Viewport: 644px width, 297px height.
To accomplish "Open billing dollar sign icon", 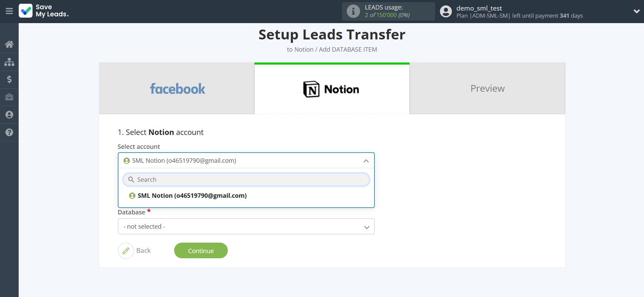I will (x=9, y=80).
